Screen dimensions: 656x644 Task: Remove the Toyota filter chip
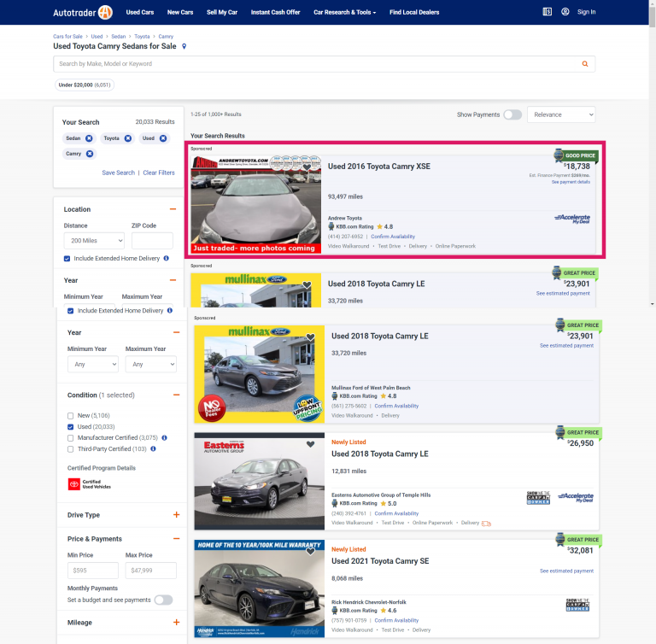128,138
